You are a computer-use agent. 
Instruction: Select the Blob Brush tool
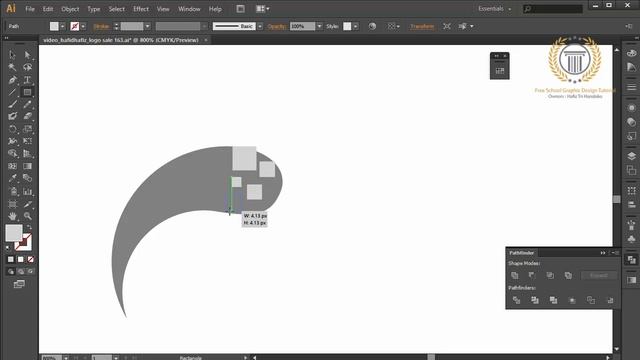12,117
